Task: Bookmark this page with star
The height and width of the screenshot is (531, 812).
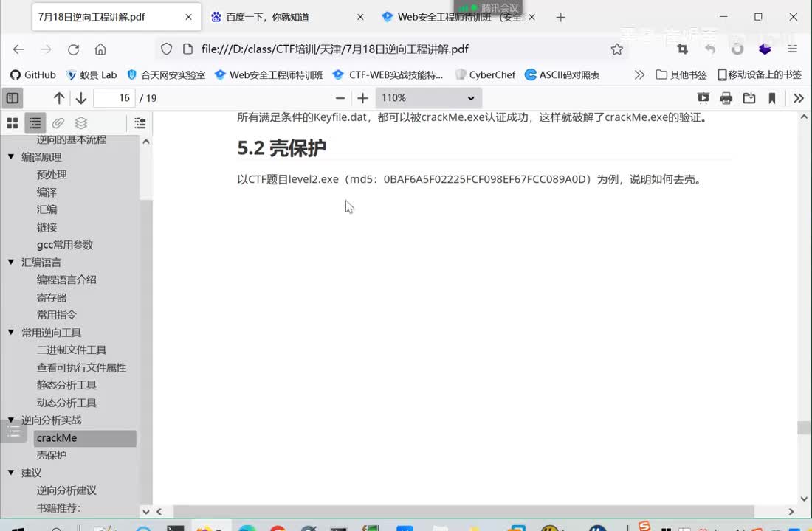Action: (617, 49)
